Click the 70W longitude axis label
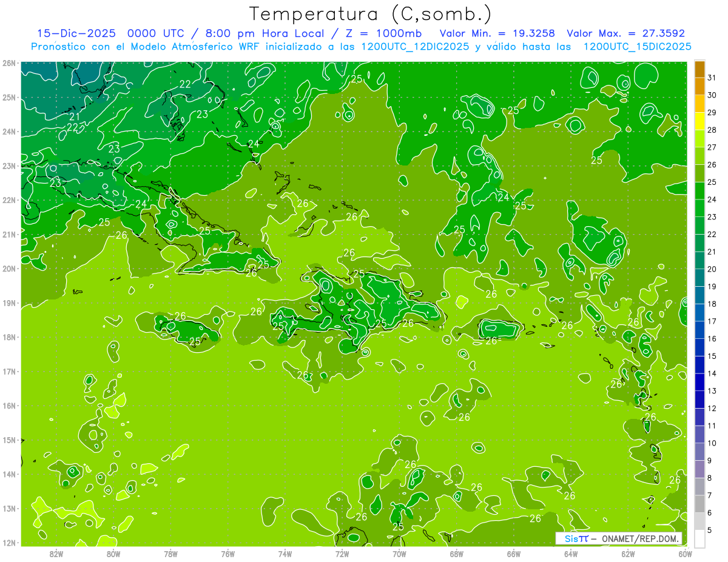Viewport: 728px width, 562px height. point(399,554)
